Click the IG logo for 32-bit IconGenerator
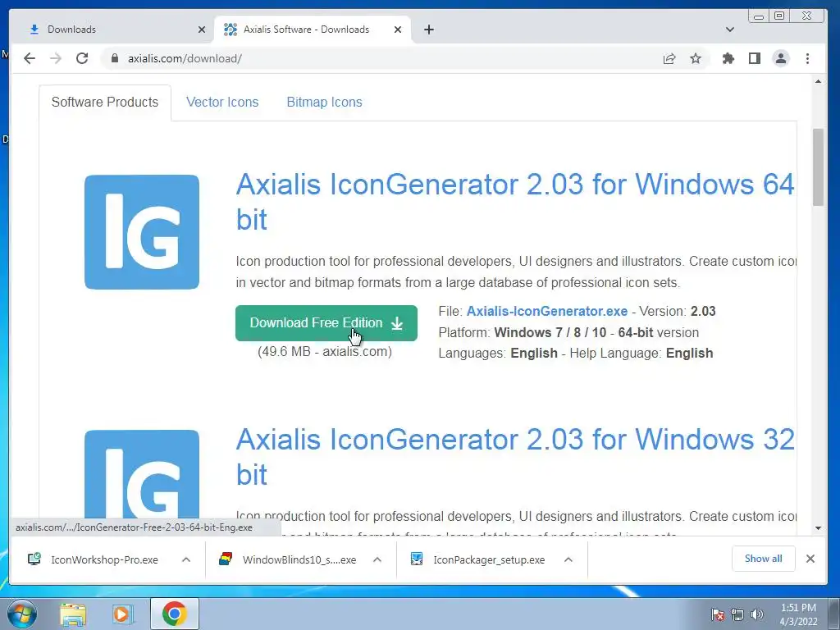 pyautogui.click(x=142, y=475)
